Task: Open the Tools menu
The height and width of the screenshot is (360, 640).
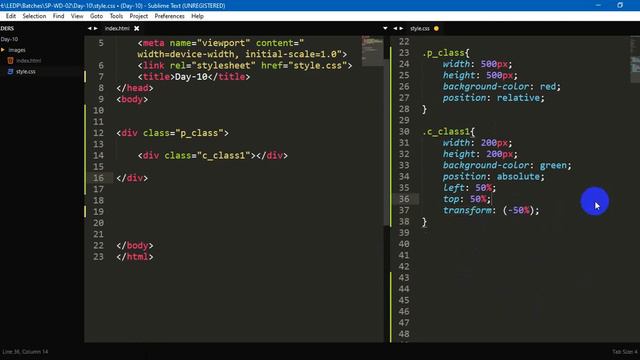Action: (116, 16)
